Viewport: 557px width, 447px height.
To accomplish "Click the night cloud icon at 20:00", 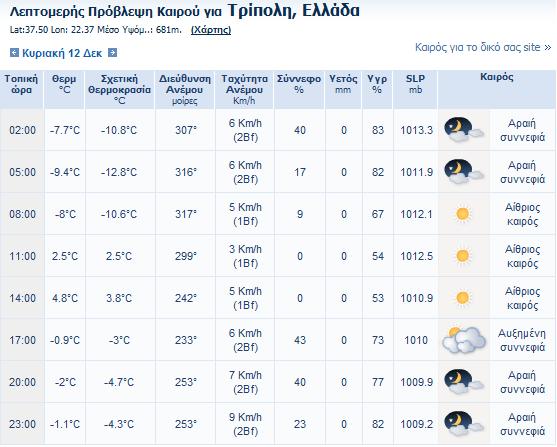I will [464, 382].
